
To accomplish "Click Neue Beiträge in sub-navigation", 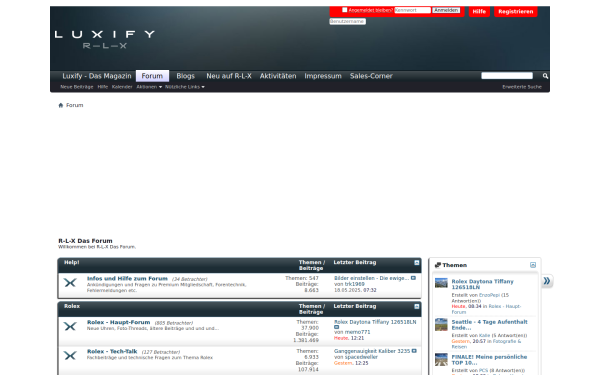I will tap(77, 87).
